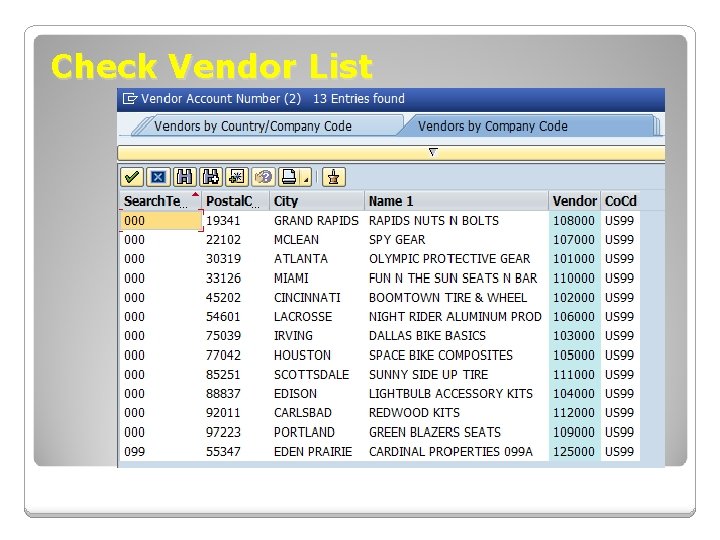Click RAPIDS NUTS N BOLTS name
Image resolution: width=720 pixels, height=540 pixels.
point(433,221)
